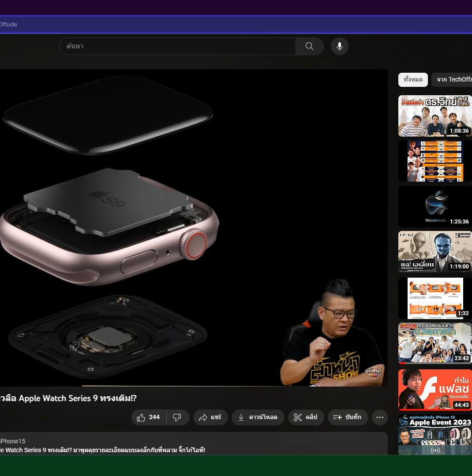Expand the video description text box

194,443
